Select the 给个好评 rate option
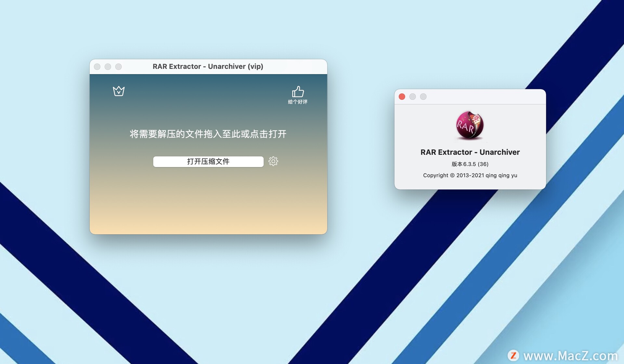624x364 pixels. click(x=298, y=101)
